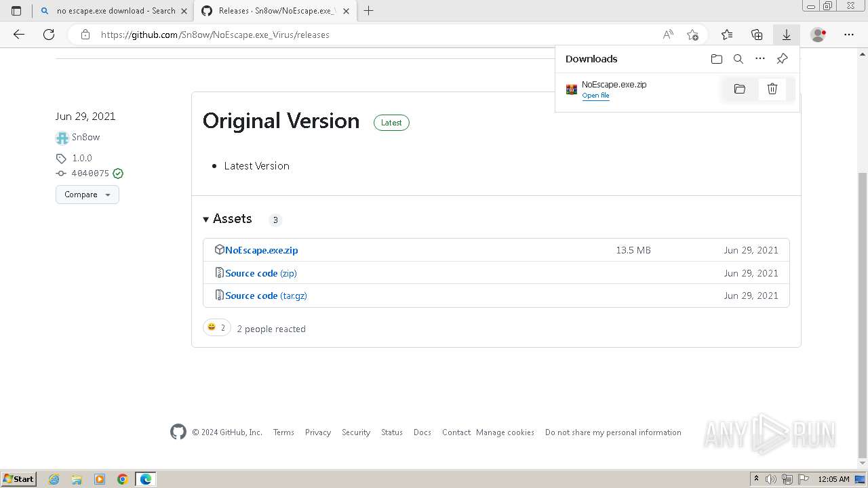The width and height of the screenshot is (868, 488).
Task: Collapse the Assets section
Action: click(x=227, y=219)
